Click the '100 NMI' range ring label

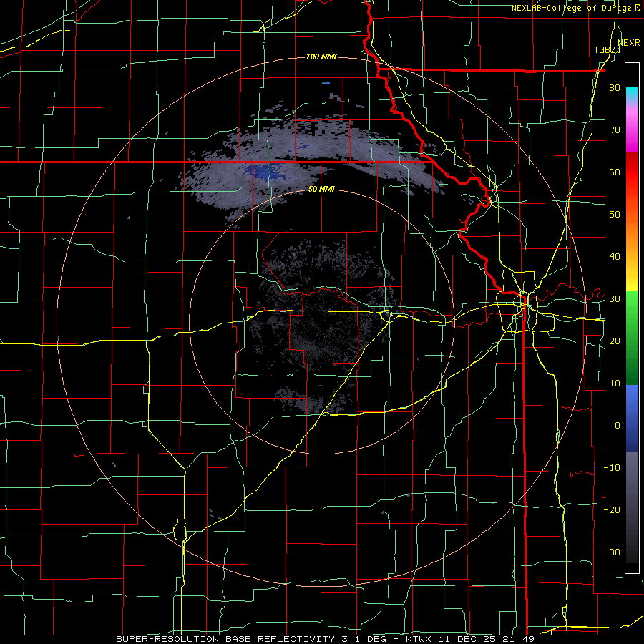coord(321,57)
